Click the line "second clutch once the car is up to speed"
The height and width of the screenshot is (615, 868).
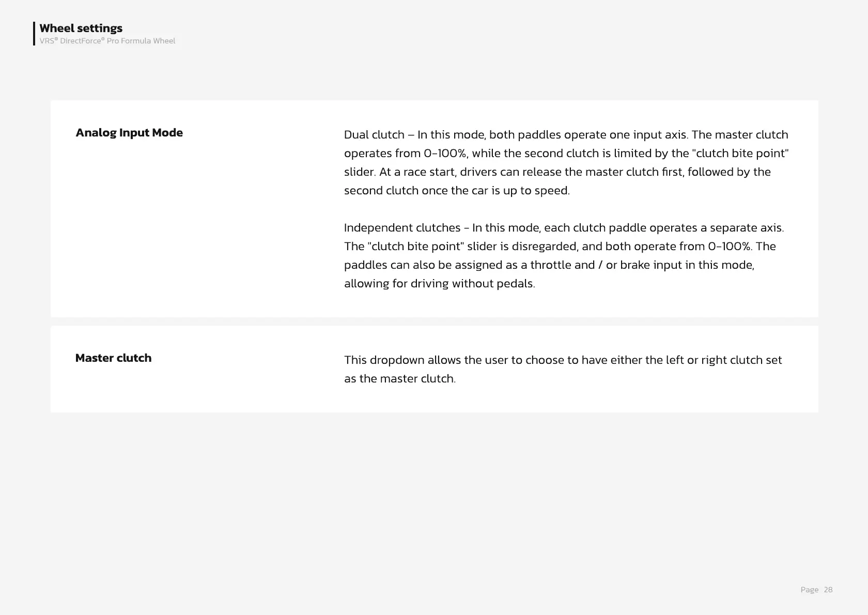[457, 191]
